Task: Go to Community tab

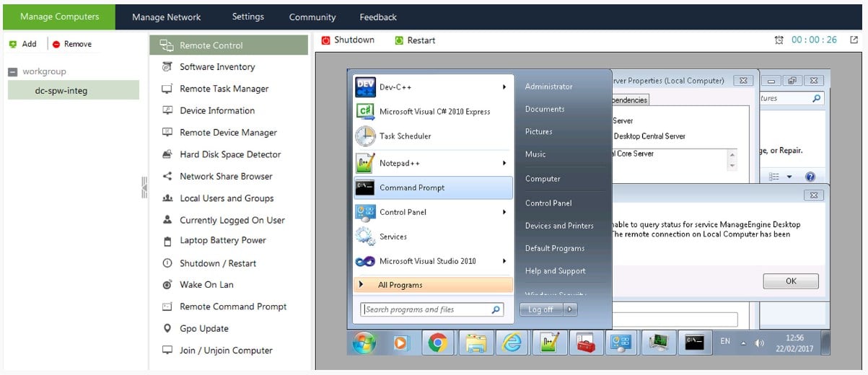Action: pos(312,17)
